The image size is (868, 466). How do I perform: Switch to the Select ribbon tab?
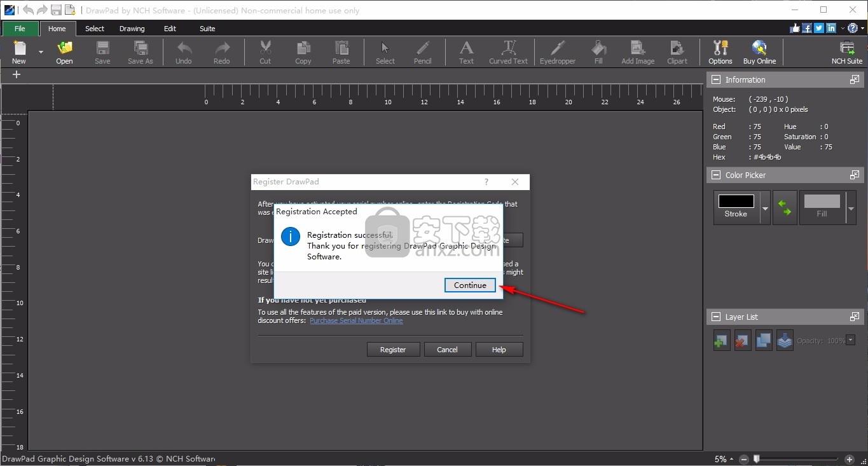tap(95, 29)
